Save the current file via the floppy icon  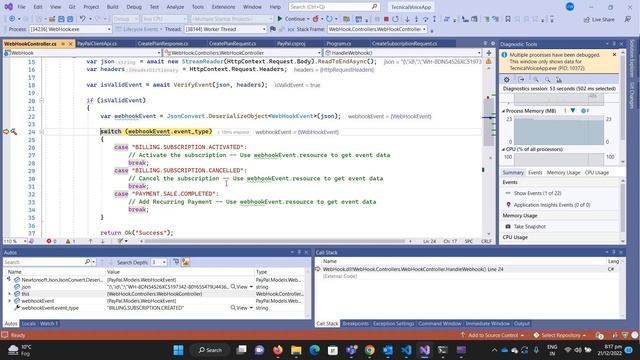pyautogui.click(x=61, y=19)
